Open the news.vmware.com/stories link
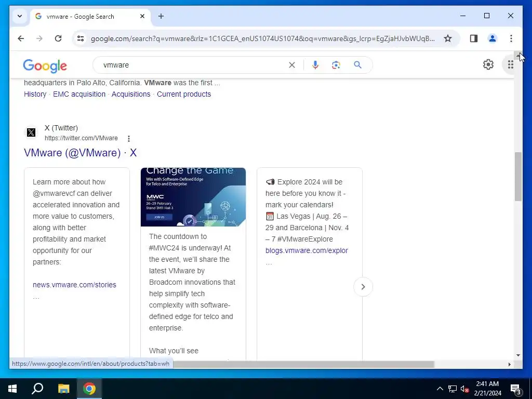Screen dimensions: 532x399 (x=74, y=285)
